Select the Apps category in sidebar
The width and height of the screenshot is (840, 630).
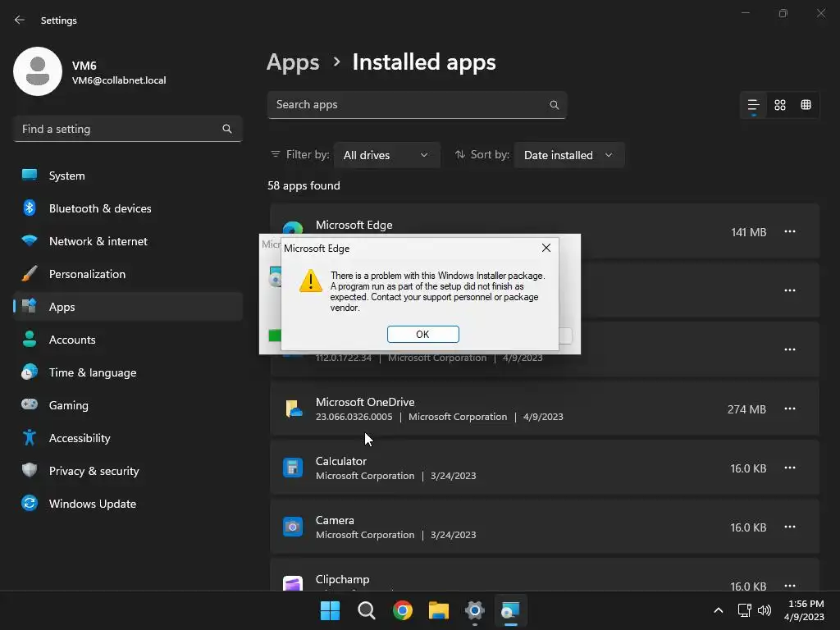(x=127, y=307)
